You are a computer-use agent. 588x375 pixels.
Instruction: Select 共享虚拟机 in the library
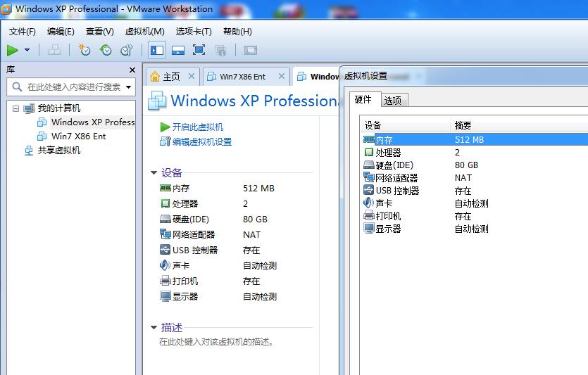tap(58, 151)
